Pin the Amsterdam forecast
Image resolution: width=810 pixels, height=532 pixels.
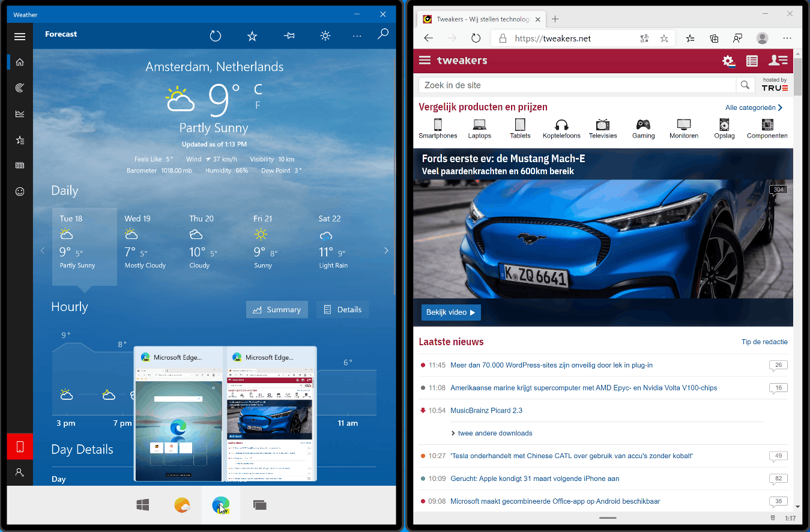pyautogui.click(x=289, y=35)
